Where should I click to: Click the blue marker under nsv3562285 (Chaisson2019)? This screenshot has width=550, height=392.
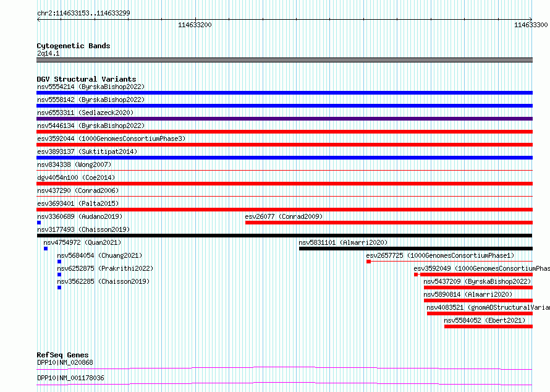59,288
